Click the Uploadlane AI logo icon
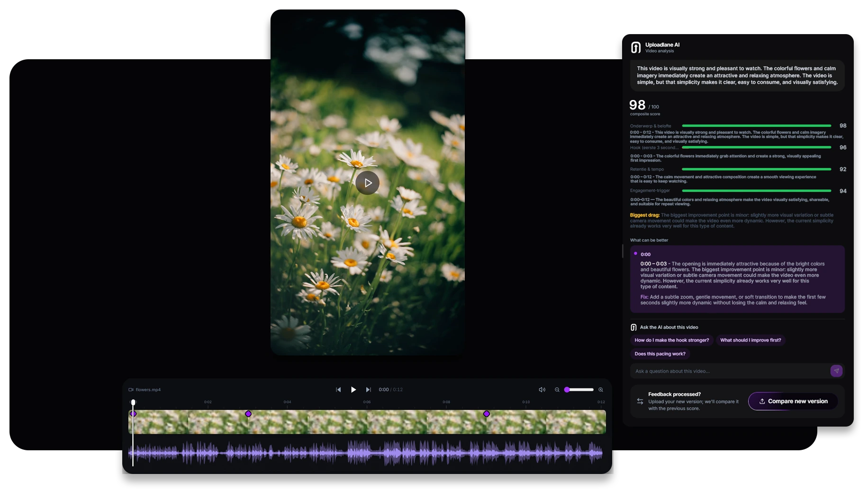 (x=636, y=47)
